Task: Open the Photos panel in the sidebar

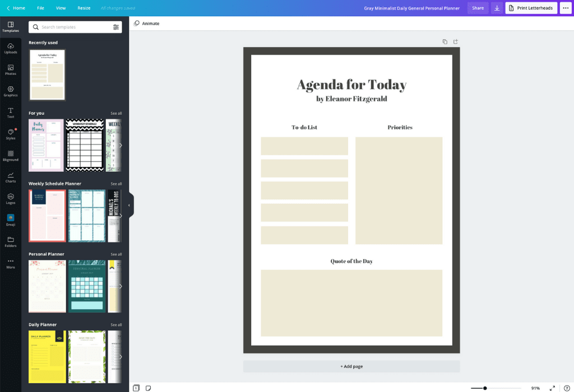Action: tap(11, 69)
